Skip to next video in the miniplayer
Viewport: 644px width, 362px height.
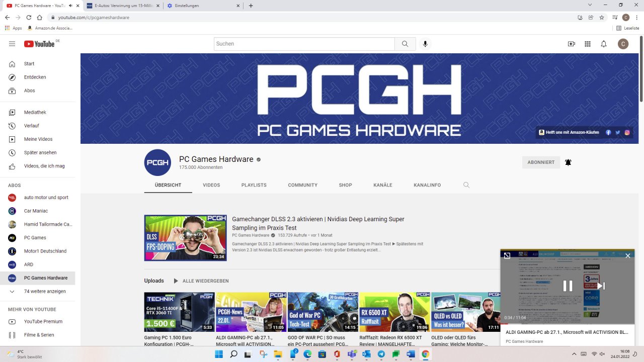(601, 286)
